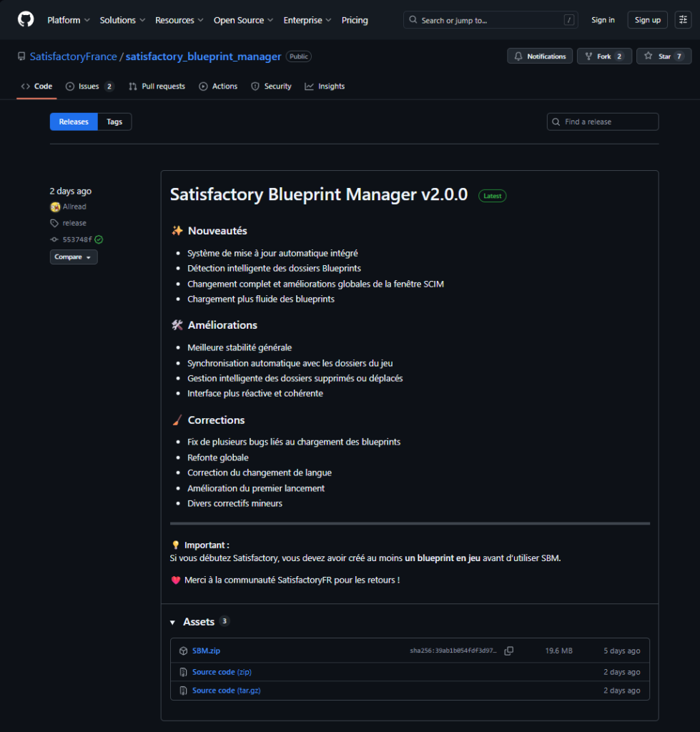Open the Platform dropdown menu
700x732 pixels.
pos(69,20)
